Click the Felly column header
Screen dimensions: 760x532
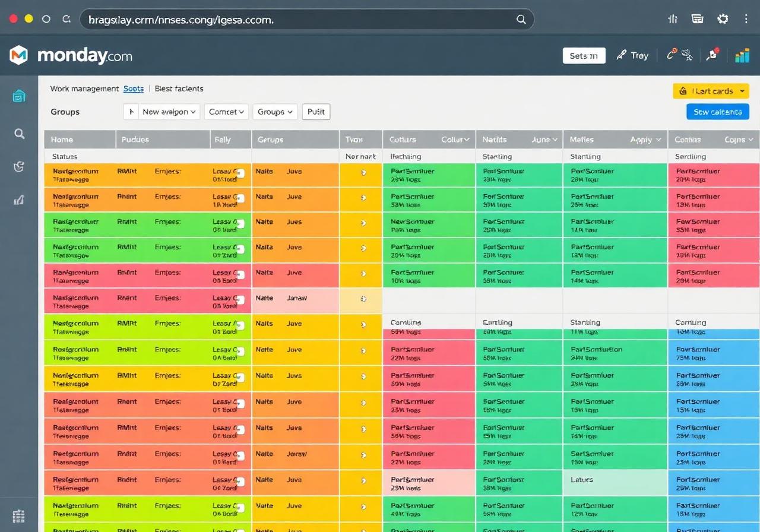pos(231,140)
